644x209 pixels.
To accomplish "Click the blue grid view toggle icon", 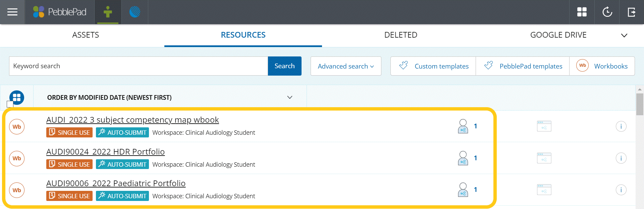I will pyautogui.click(x=17, y=97).
